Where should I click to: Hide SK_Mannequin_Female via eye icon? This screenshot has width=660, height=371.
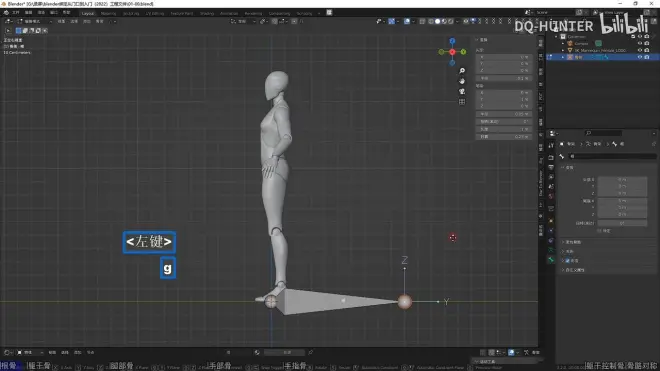click(x=640, y=50)
